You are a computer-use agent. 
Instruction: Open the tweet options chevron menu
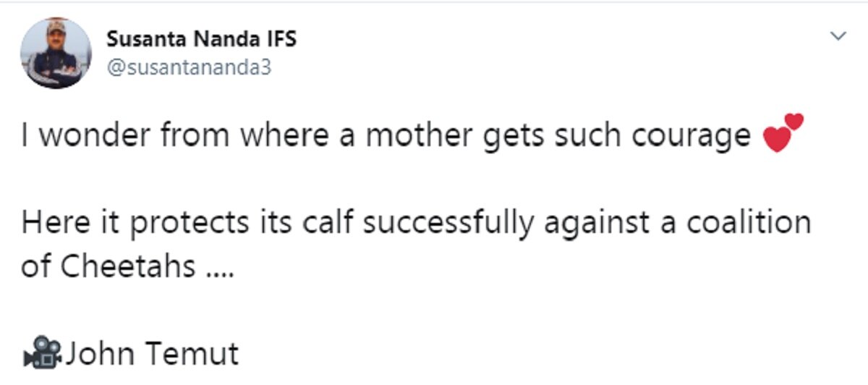838,35
